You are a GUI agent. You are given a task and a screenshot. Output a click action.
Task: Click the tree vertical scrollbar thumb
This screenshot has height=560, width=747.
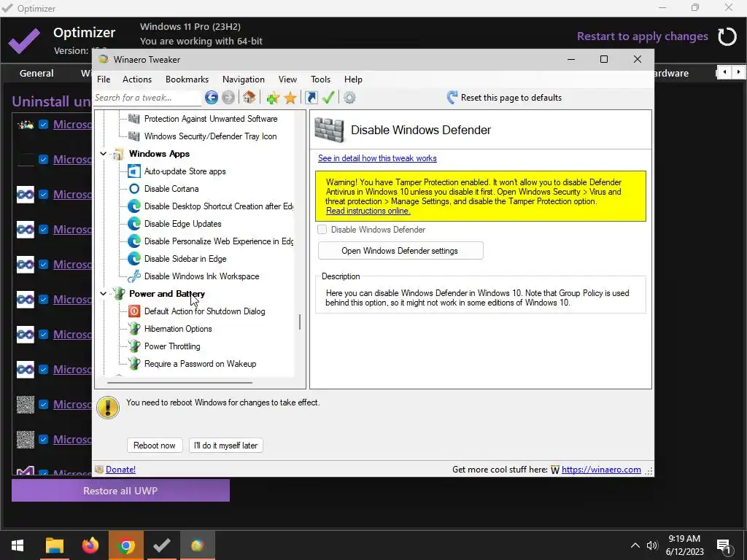[300, 322]
